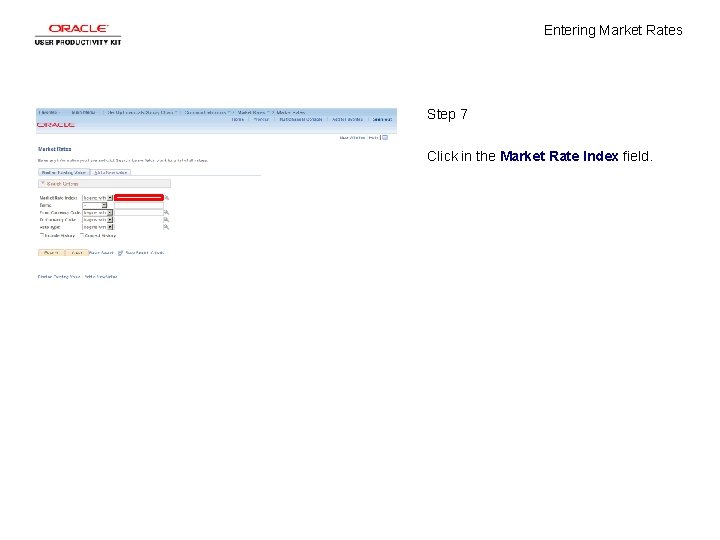Open the To Currency Code operator dropdown
Image resolution: width=720 pixels, height=540 pixels.
tap(98, 220)
